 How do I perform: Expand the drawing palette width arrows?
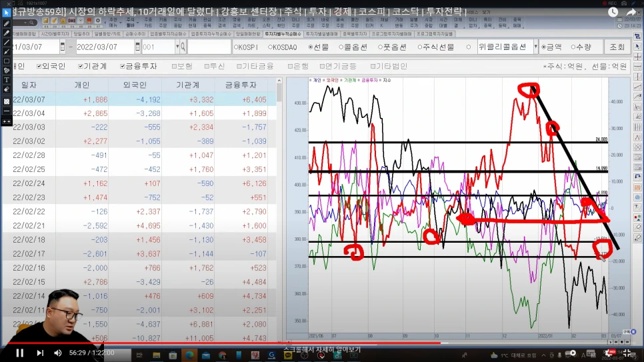(x=6, y=121)
